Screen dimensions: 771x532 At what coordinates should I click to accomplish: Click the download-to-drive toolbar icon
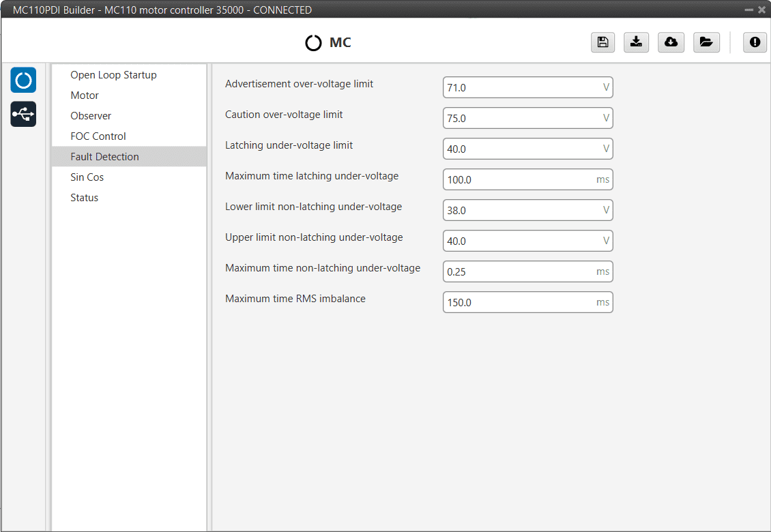(x=637, y=42)
